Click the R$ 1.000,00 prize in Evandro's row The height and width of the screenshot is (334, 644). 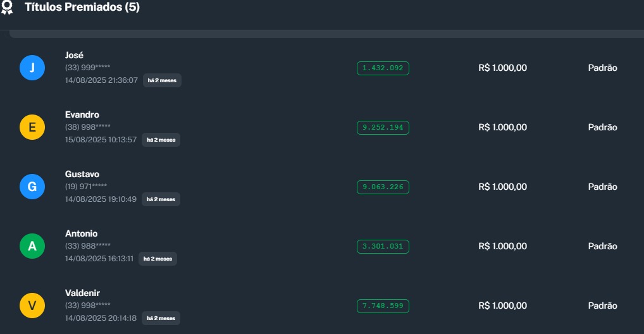tap(502, 127)
